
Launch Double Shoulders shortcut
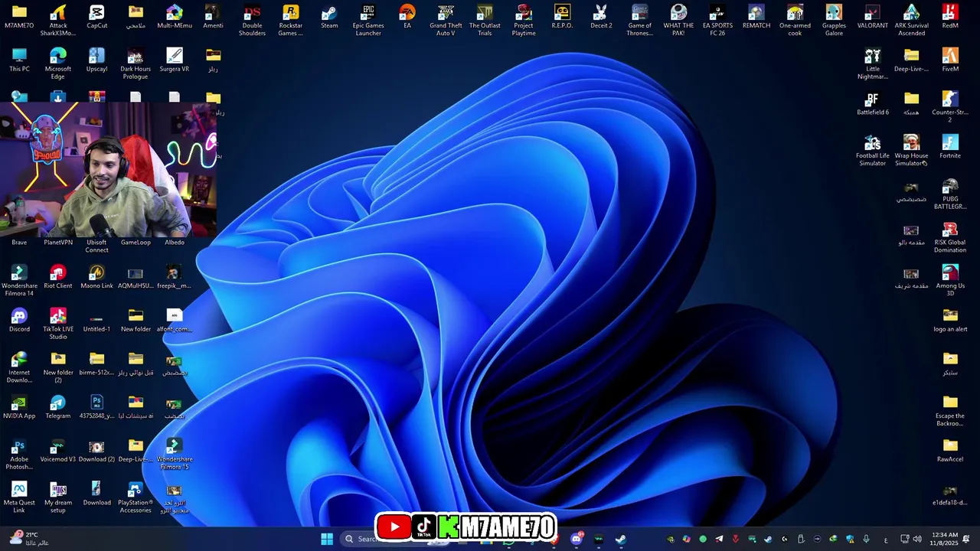point(252,20)
